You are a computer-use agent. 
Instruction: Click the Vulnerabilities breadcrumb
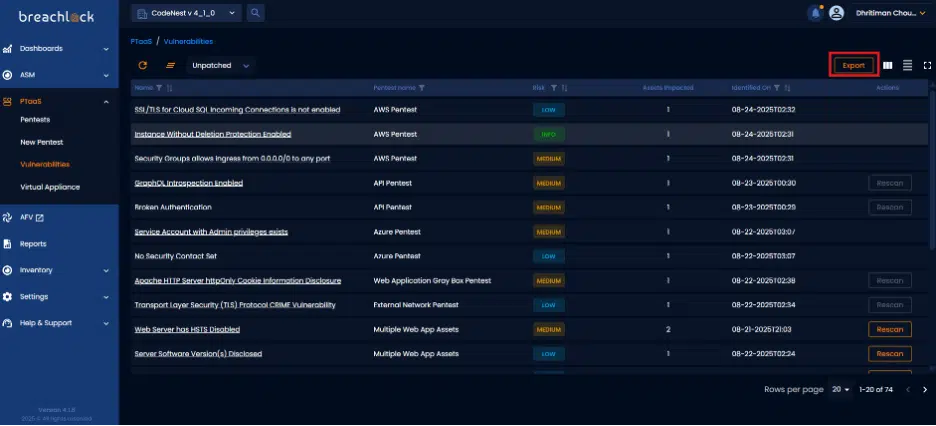[188, 42]
